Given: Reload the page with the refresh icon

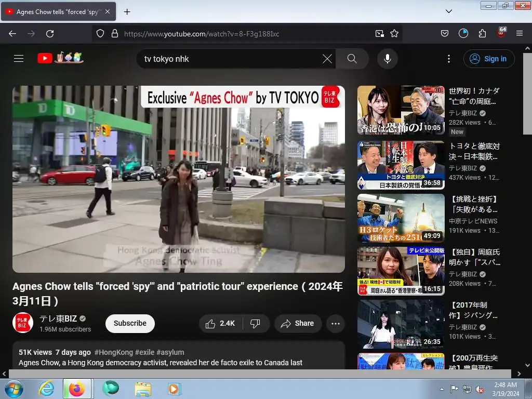Looking at the screenshot, I should [x=50, y=34].
